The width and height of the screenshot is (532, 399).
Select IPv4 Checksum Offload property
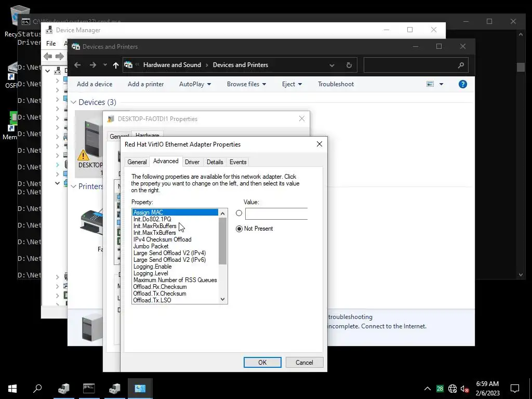(162, 240)
